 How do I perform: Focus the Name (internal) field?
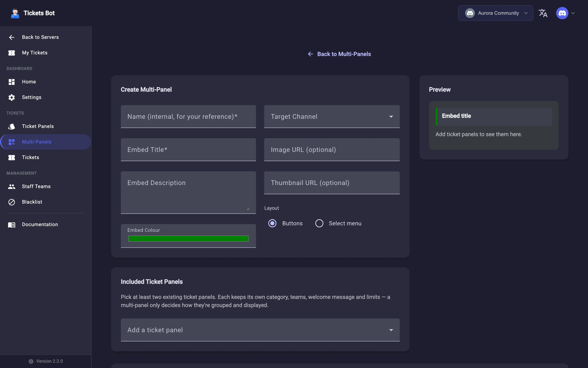tap(188, 117)
